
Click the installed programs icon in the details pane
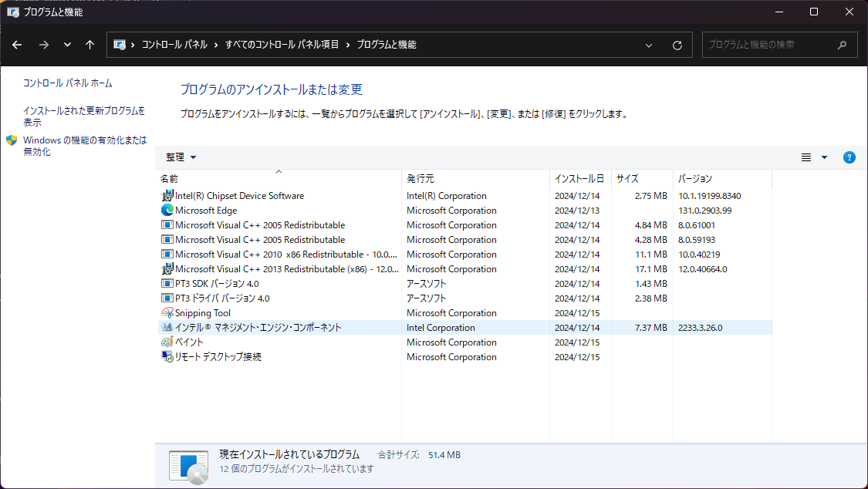189,467
